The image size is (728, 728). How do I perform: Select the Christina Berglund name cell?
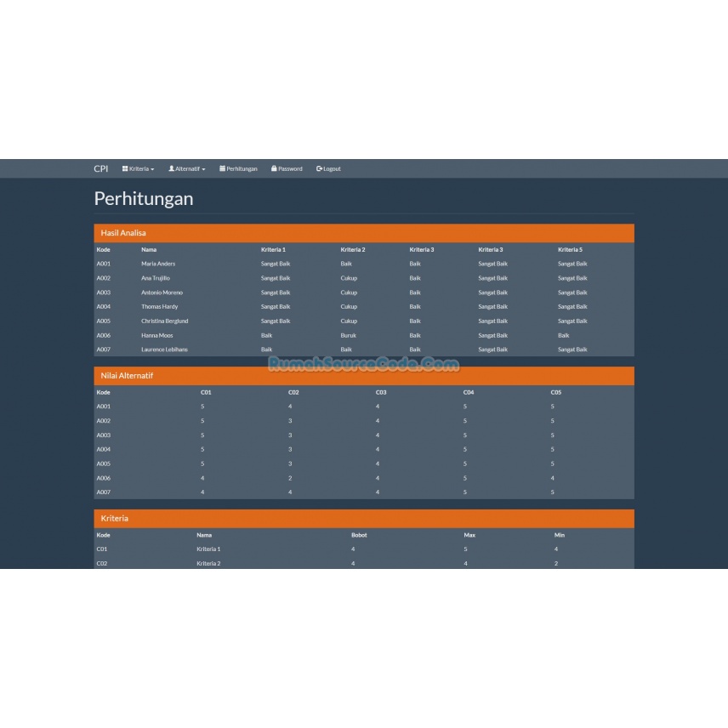[x=165, y=321]
